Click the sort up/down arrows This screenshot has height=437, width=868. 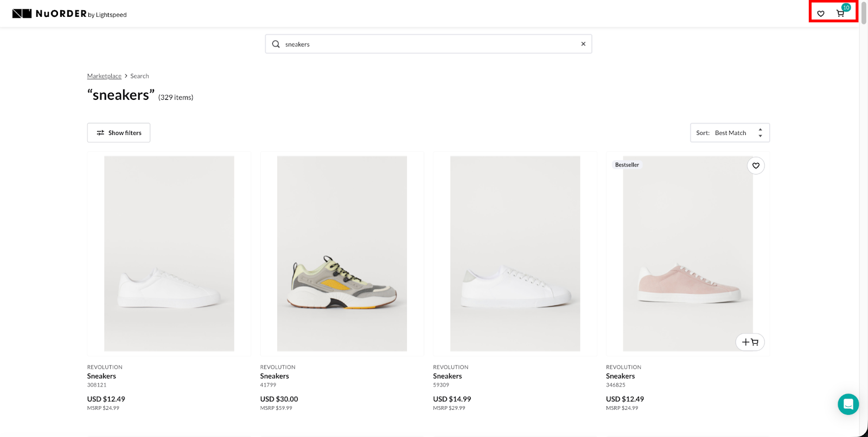760,133
